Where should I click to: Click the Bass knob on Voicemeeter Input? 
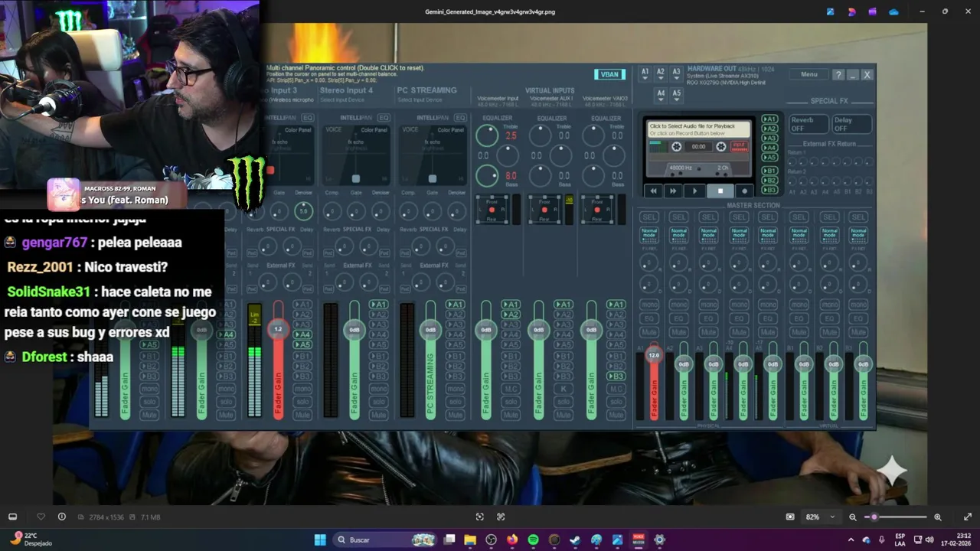tap(487, 176)
